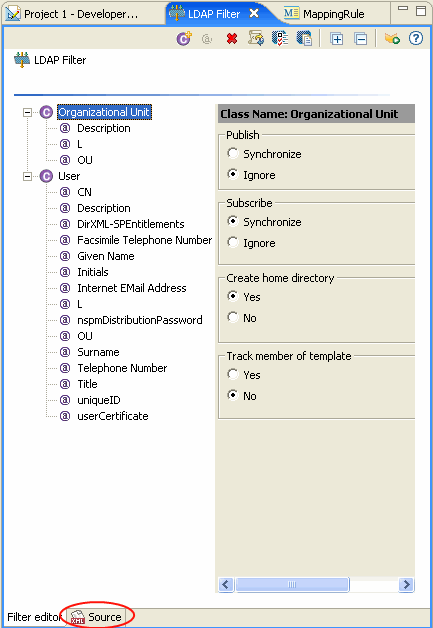Viewport: 433px width, 628px height.
Task: Set Subscribe to Synchronize
Action: pos(233,221)
